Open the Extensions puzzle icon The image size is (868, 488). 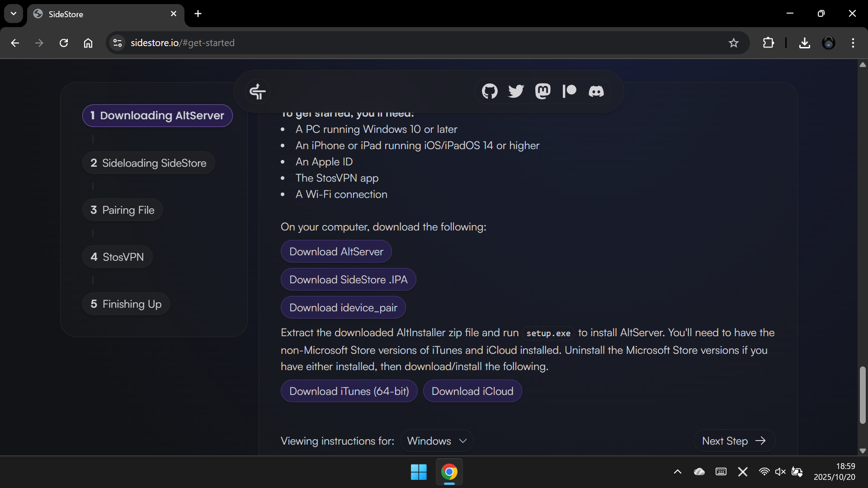coord(768,43)
